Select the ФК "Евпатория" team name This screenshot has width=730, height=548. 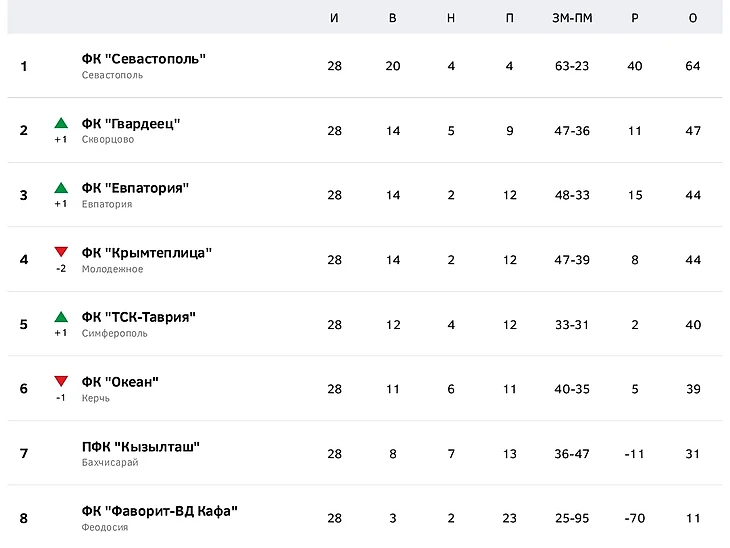click(135, 188)
